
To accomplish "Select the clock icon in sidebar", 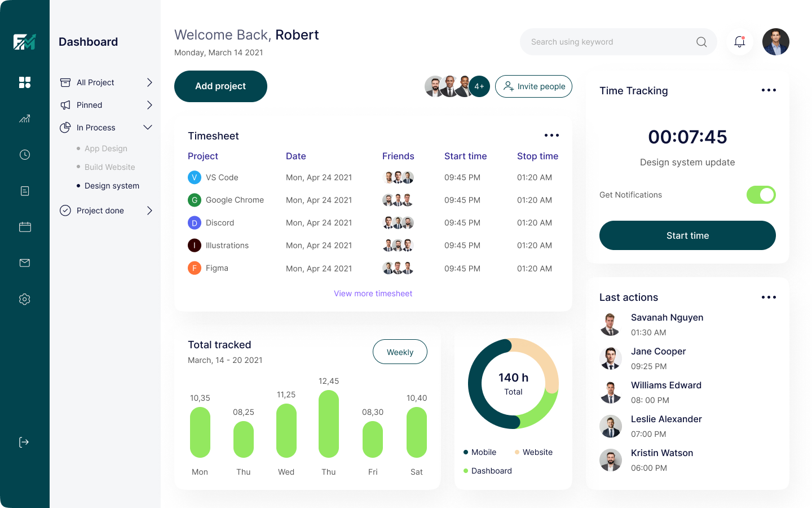I will [25, 155].
